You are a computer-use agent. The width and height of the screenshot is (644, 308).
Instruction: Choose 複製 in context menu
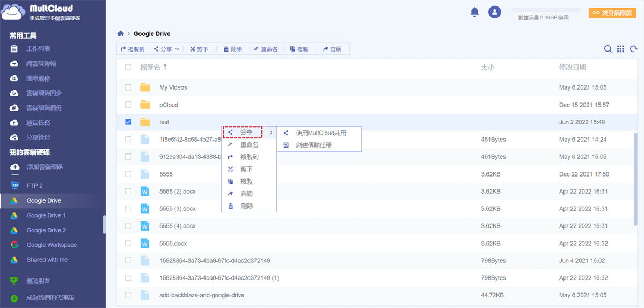click(x=249, y=181)
